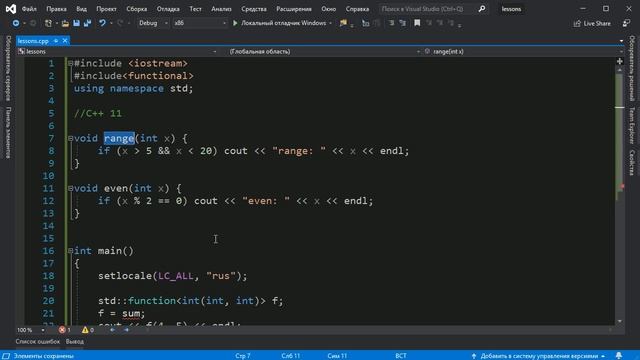Click the Save All icon

tap(87, 23)
